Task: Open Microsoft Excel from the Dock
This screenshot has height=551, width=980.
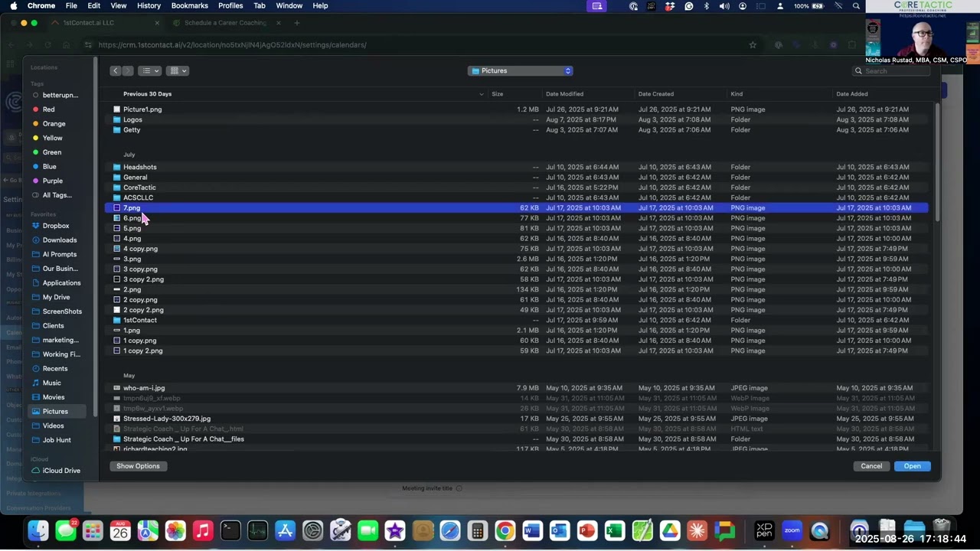Action: [614, 530]
